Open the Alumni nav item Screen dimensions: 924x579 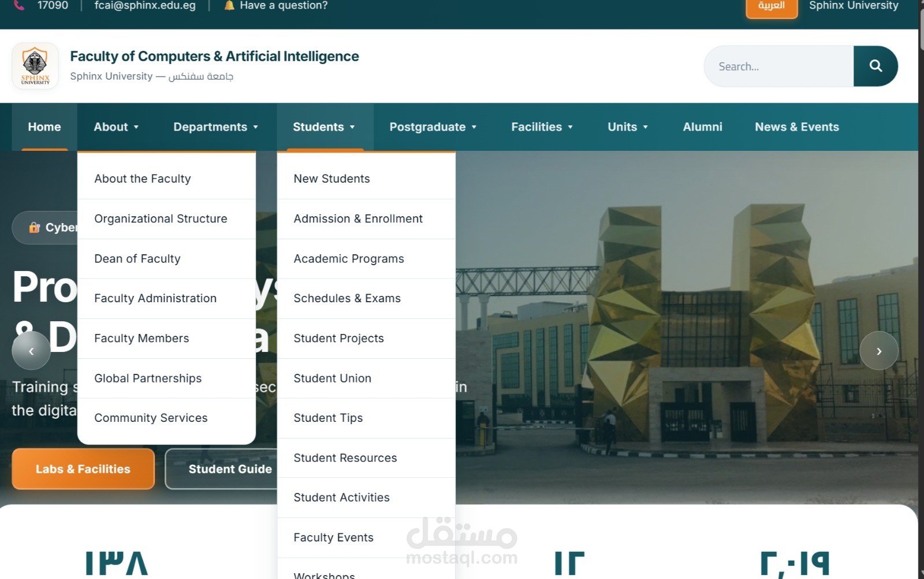coord(702,127)
